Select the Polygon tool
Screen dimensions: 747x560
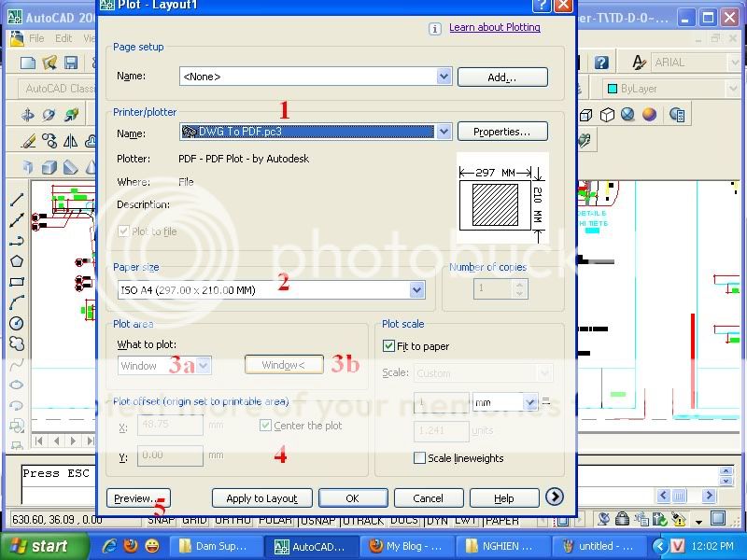pos(17,261)
